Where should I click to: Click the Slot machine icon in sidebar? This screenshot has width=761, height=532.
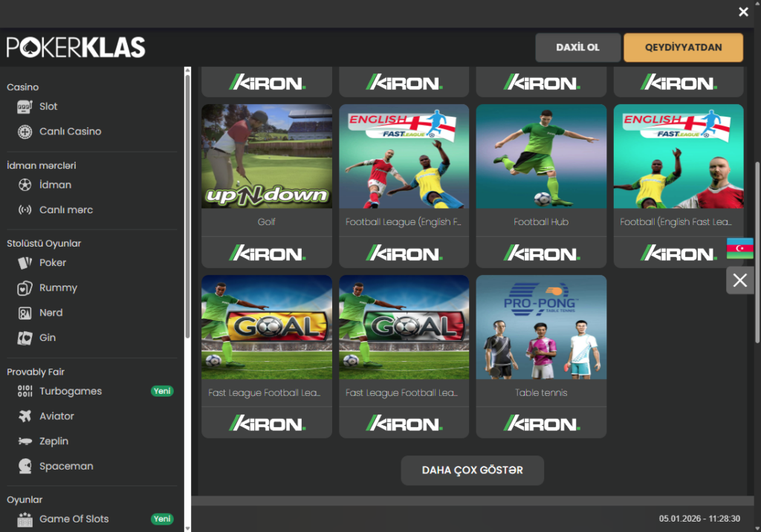[25, 107]
